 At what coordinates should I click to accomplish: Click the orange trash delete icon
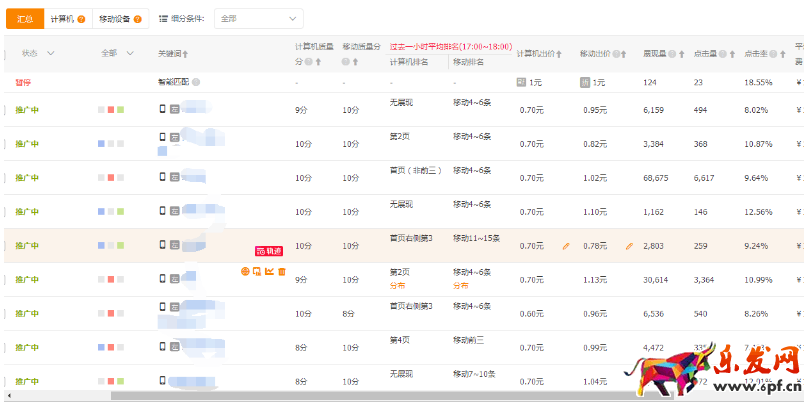(282, 271)
